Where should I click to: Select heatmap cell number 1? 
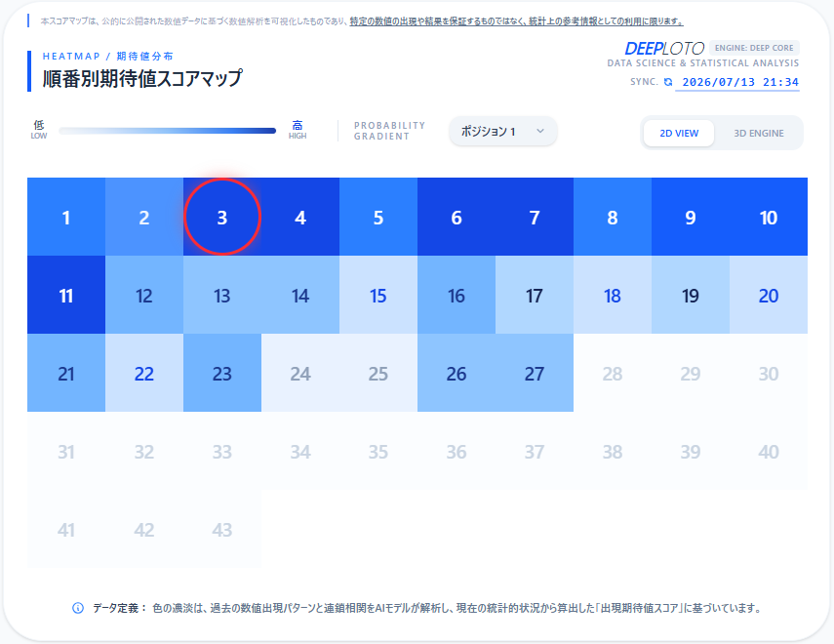pyautogui.click(x=66, y=217)
